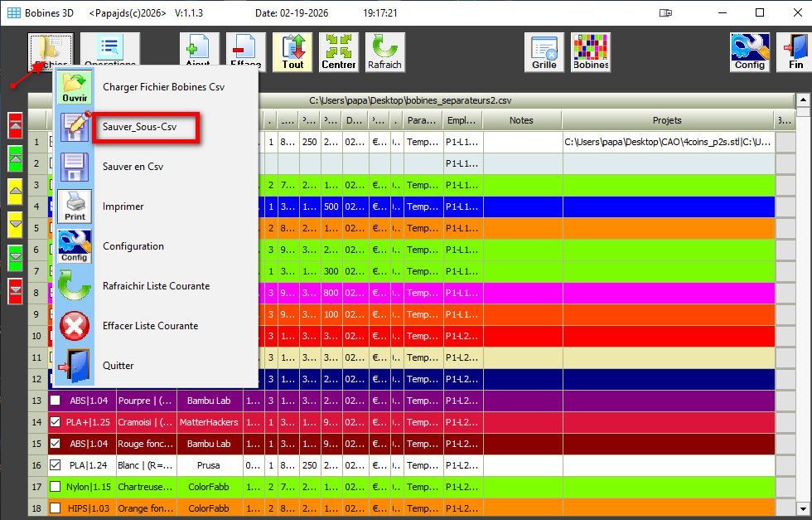Click the Para... column header

(x=422, y=120)
